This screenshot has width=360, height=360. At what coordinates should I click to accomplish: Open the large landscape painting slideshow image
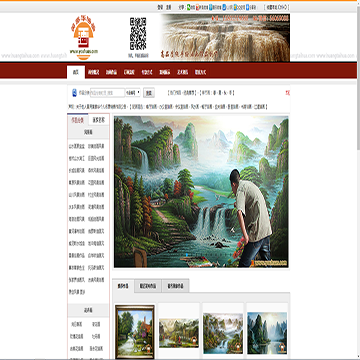201,192
